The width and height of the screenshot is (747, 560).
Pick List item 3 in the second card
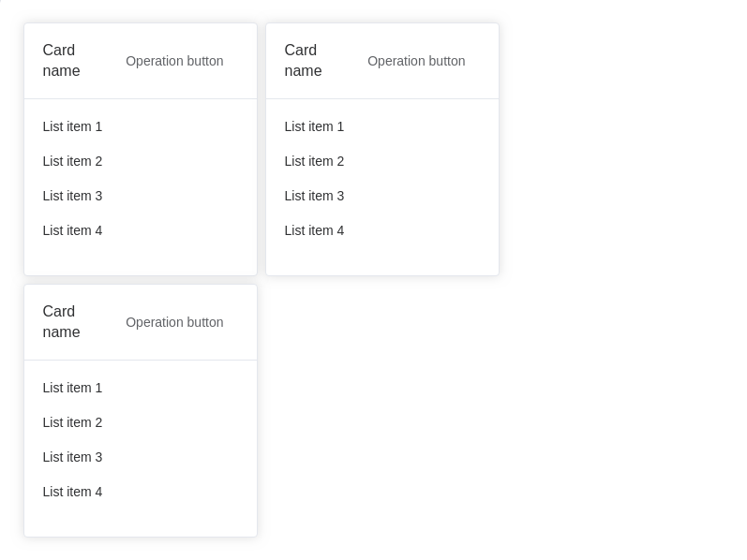click(314, 196)
